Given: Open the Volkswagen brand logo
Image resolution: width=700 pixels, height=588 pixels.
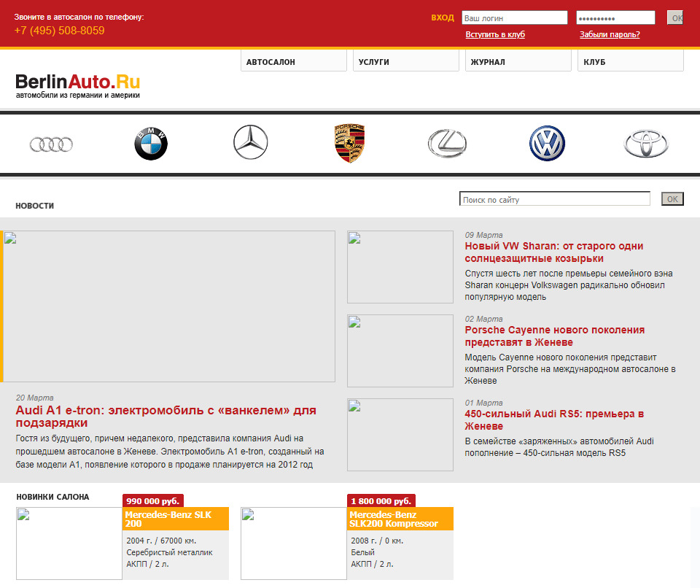Looking at the screenshot, I should [547, 144].
